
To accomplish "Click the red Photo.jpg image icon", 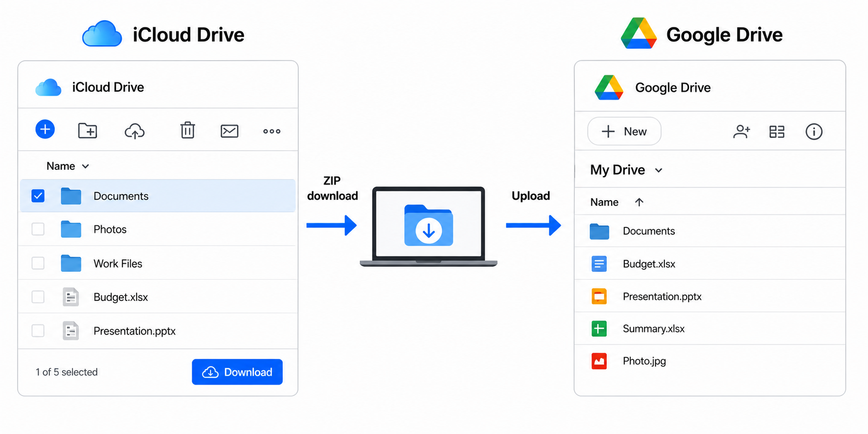I will click(599, 361).
